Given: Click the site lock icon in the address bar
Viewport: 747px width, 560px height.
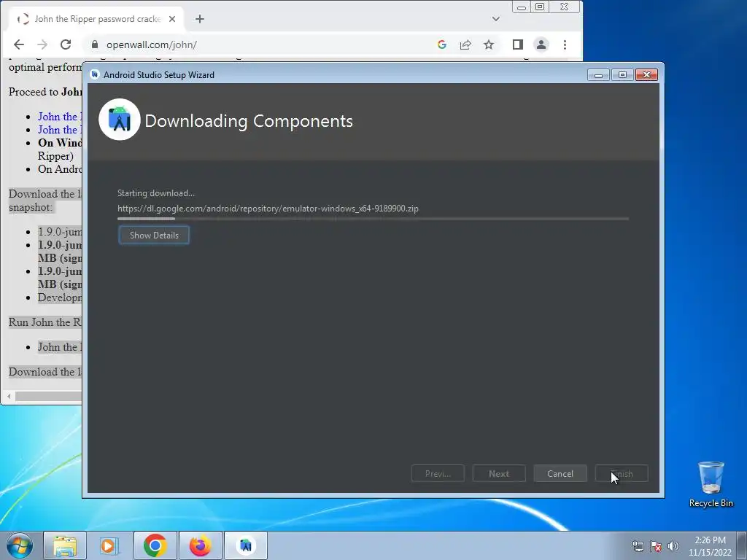Looking at the screenshot, I should [x=94, y=44].
